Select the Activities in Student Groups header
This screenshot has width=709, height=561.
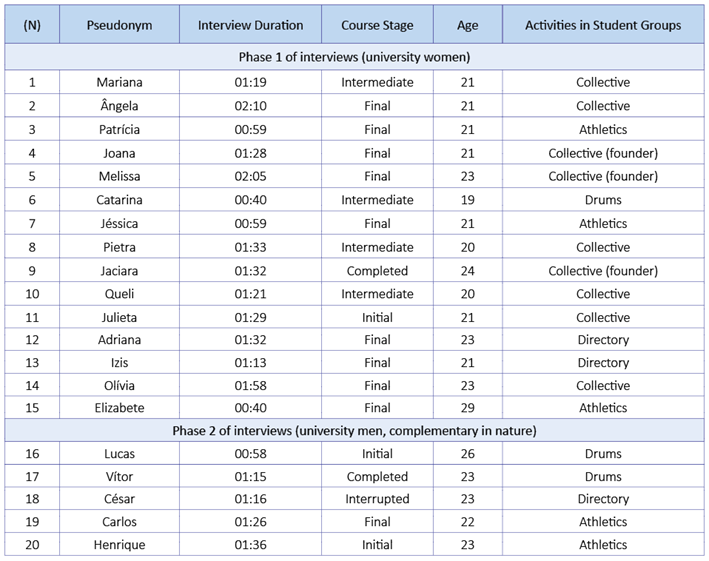(x=603, y=25)
